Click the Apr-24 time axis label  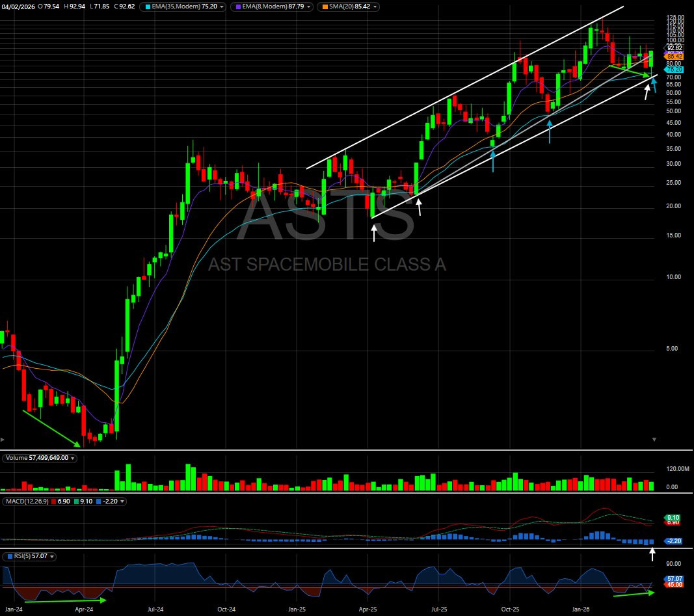pos(84,609)
